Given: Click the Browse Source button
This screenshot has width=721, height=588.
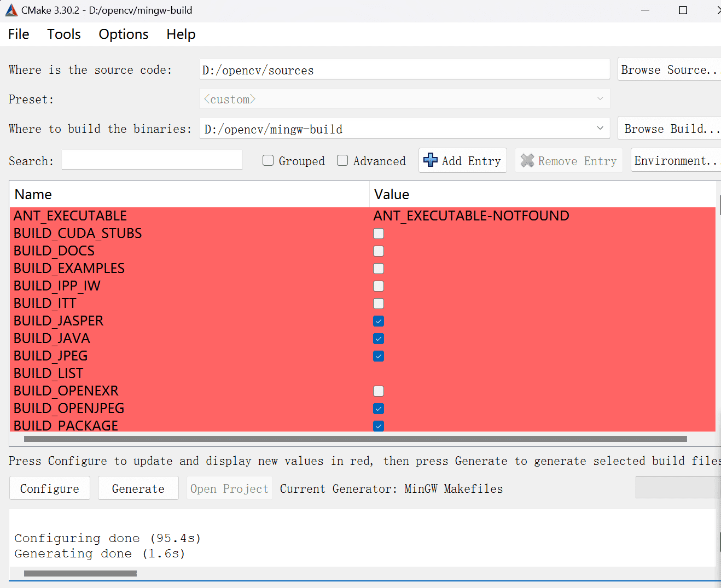Looking at the screenshot, I should point(669,69).
